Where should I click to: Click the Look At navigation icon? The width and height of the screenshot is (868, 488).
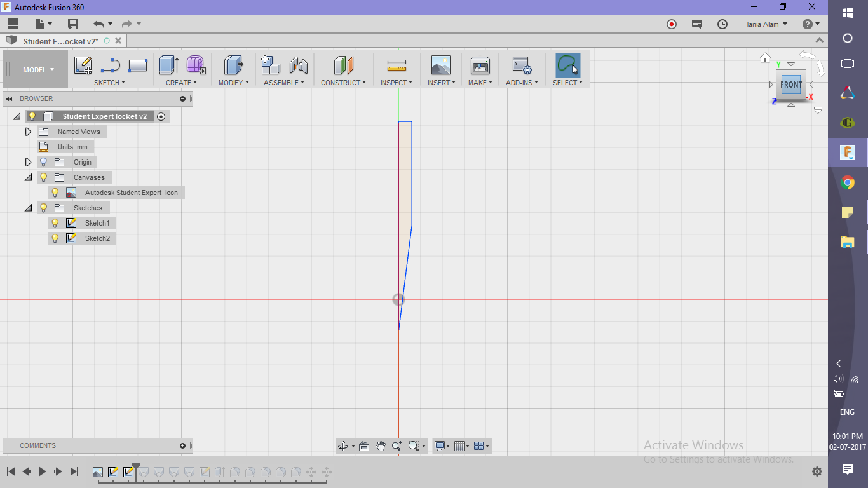(364, 446)
